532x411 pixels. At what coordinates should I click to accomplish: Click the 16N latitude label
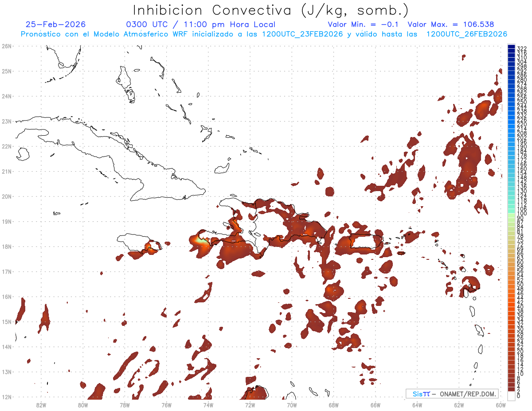7,297
